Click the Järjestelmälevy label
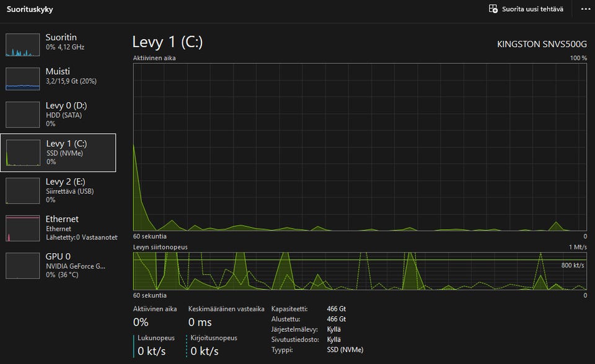 (x=294, y=329)
